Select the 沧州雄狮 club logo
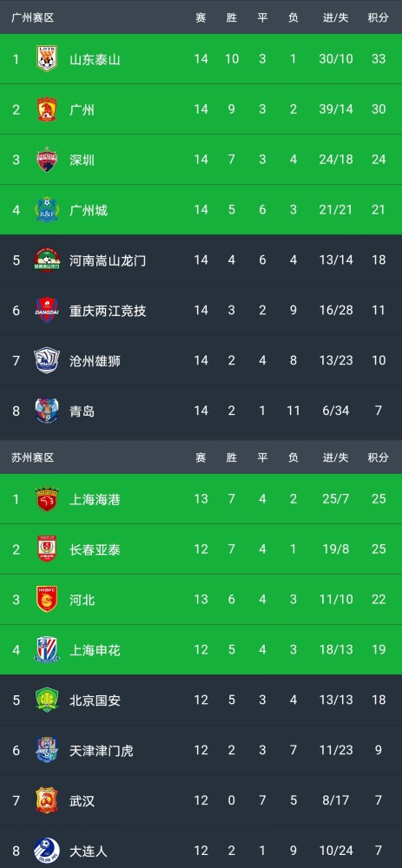Screen dimensions: 402x868 pyautogui.click(x=47, y=361)
